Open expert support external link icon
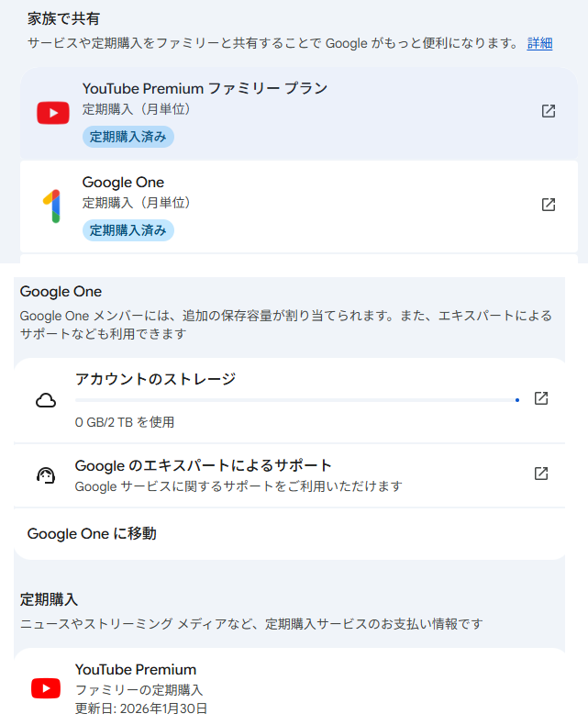This screenshot has width=588, height=725. (541, 474)
